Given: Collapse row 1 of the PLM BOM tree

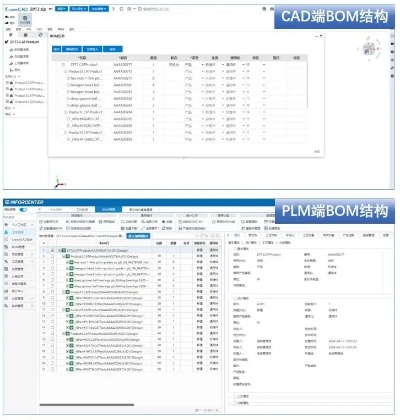Looking at the screenshot, I should click(60, 250).
